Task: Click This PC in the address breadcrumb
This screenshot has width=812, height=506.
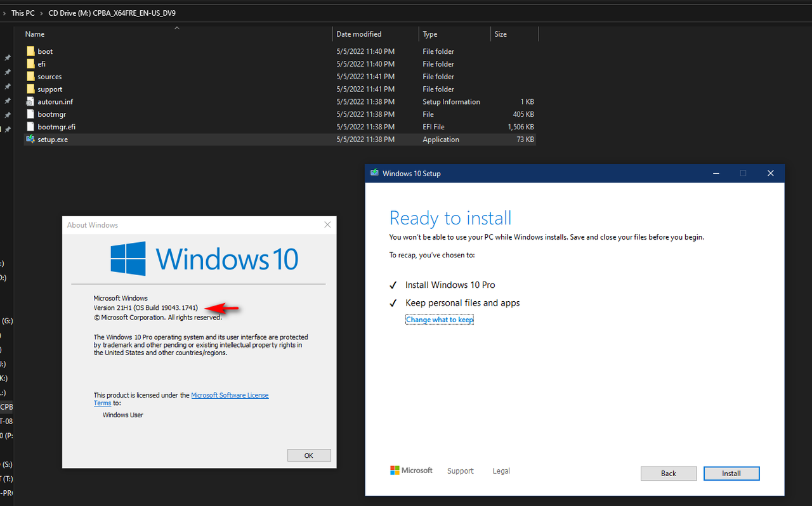Action: point(23,13)
